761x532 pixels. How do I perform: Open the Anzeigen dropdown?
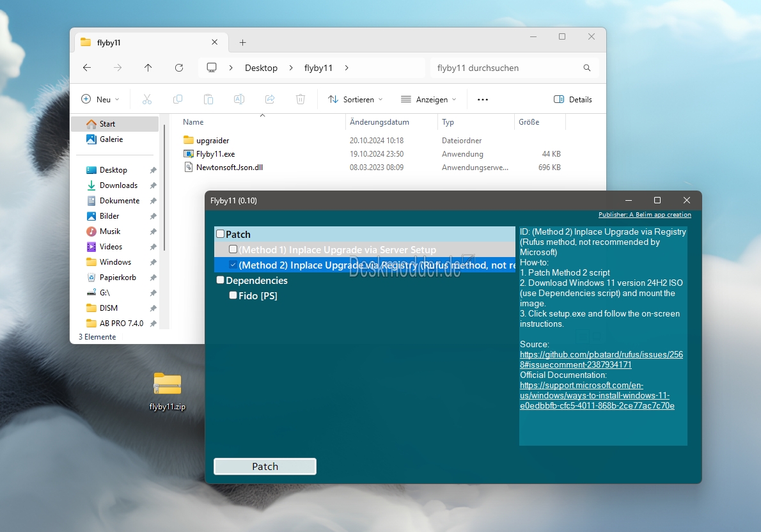(428, 100)
